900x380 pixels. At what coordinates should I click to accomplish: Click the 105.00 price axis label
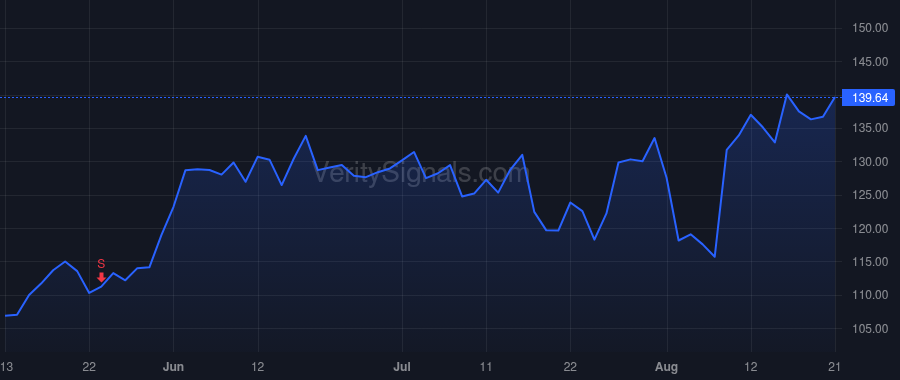(870, 329)
